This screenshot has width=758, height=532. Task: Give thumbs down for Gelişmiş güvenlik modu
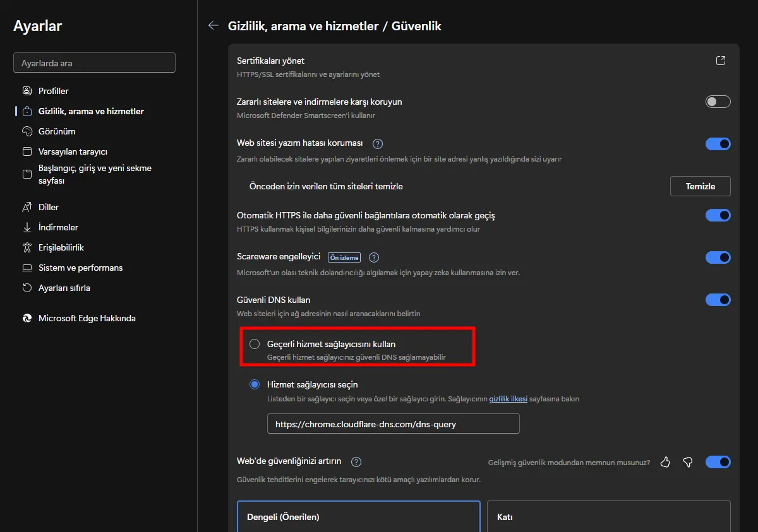click(688, 463)
